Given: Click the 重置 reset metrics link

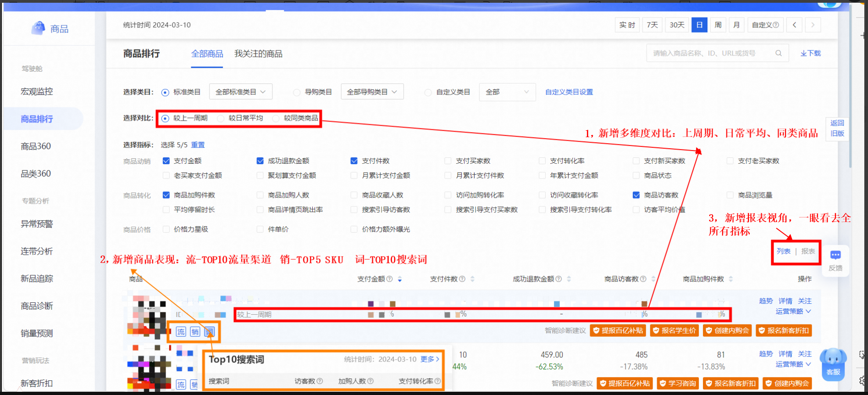Looking at the screenshot, I should (198, 145).
